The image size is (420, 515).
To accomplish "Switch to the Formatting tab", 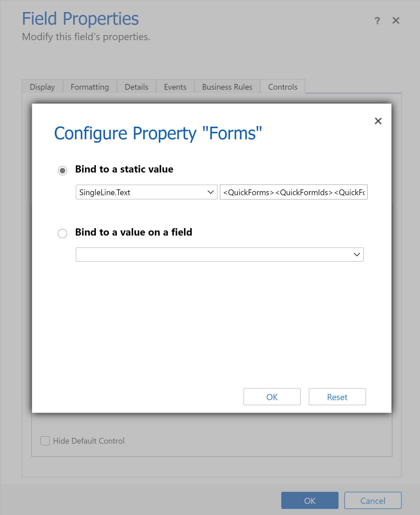I will 90,87.
